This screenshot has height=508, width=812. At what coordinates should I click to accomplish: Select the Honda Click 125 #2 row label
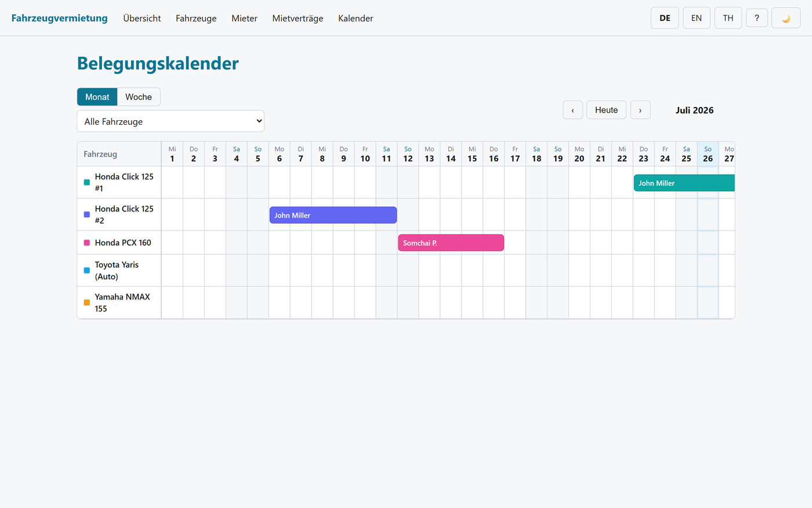pos(119,214)
